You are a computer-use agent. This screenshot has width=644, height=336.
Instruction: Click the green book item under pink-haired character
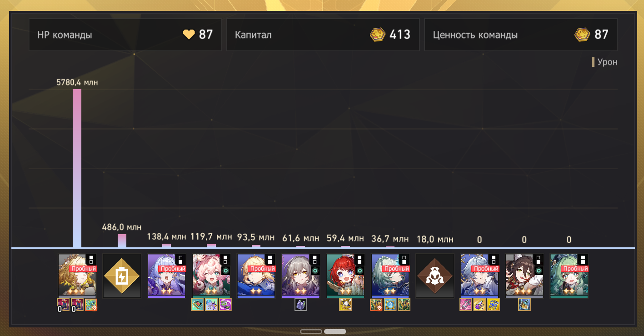pos(197,305)
